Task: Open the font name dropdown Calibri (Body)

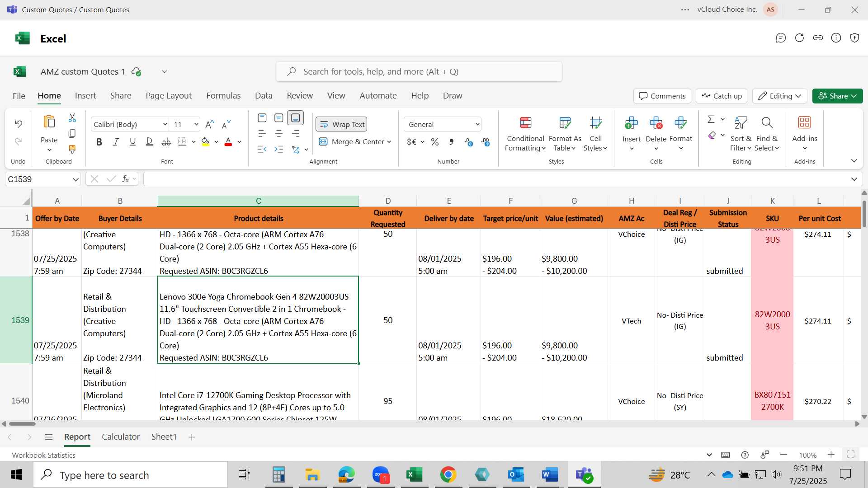Action: pos(165,124)
